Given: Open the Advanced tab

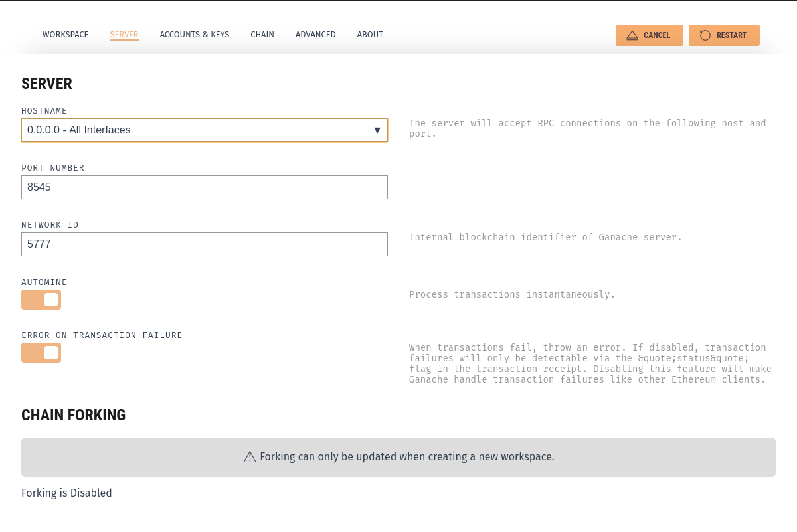Looking at the screenshot, I should 315,35.
